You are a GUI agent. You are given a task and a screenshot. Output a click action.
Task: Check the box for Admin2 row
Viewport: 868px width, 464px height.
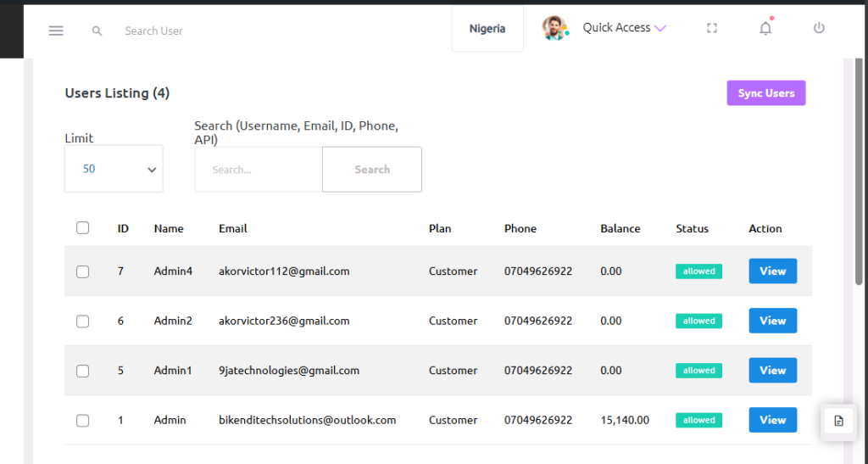tap(82, 321)
